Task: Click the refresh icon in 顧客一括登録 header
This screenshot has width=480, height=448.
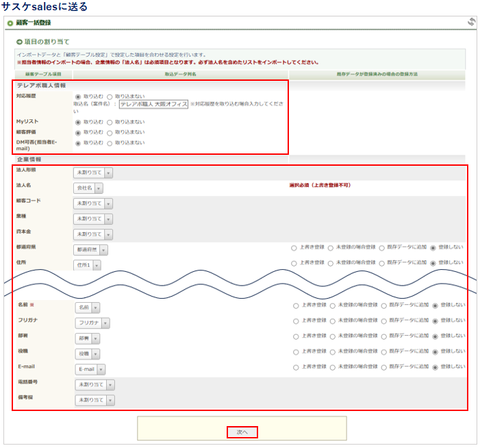Action: click(x=471, y=22)
